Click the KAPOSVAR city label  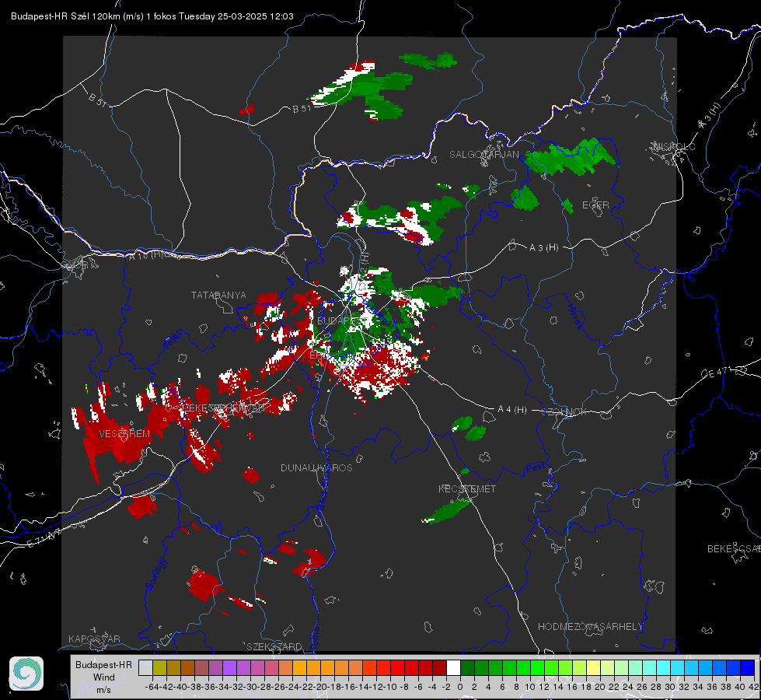(x=94, y=639)
